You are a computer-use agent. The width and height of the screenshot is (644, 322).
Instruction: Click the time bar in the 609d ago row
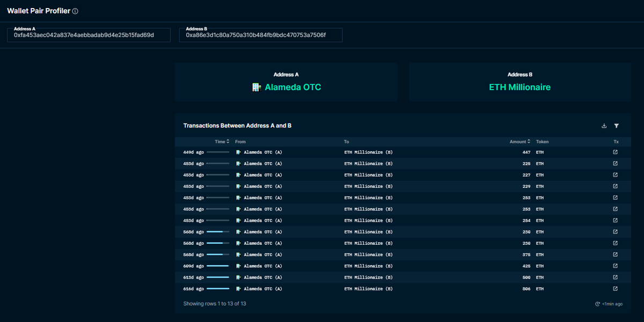click(218, 266)
